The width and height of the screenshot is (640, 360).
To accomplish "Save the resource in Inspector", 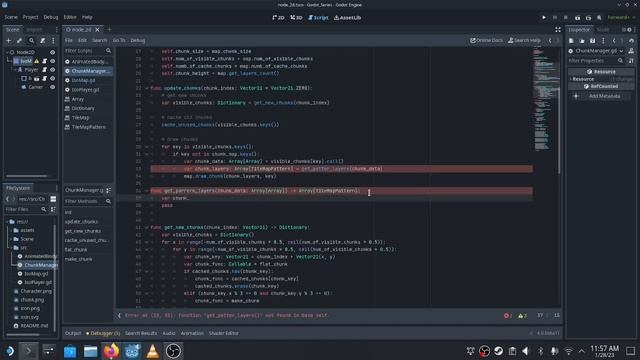I will tap(592, 40).
